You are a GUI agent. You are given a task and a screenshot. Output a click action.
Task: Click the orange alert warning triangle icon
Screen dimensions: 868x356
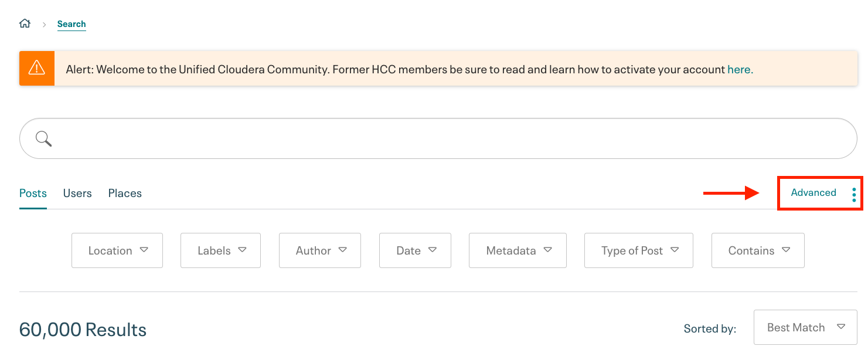click(36, 68)
